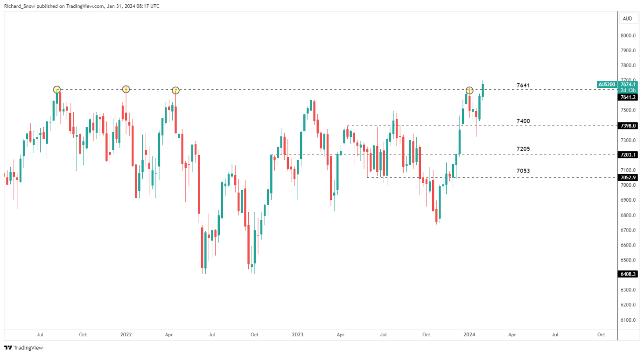Click the AUS200 symbol price label

tap(606, 85)
